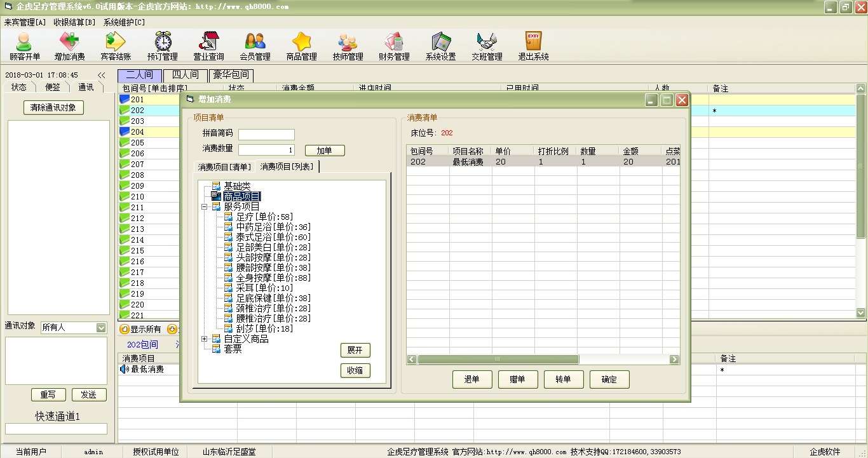Expand the 自定义商品 tree node

click(x=205, y=339)
